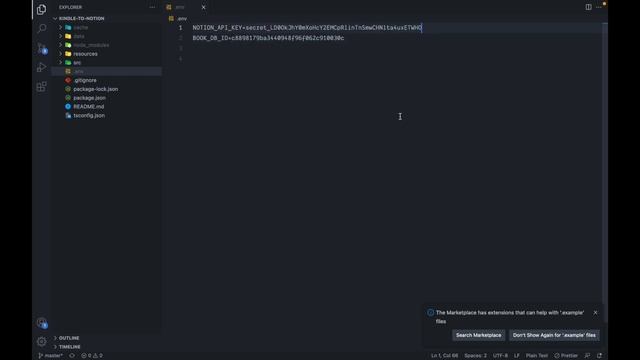Open the Search view in activity bar
The image size is (640, 360).
tap(41, 28)
